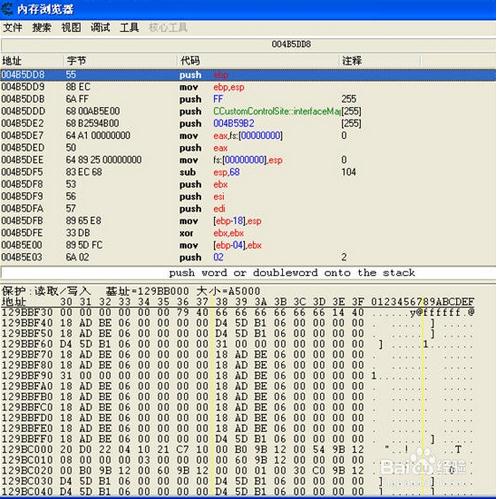Click hex dump row 129BC020
This screenshot has height=499, width=497.
[238, 471]
